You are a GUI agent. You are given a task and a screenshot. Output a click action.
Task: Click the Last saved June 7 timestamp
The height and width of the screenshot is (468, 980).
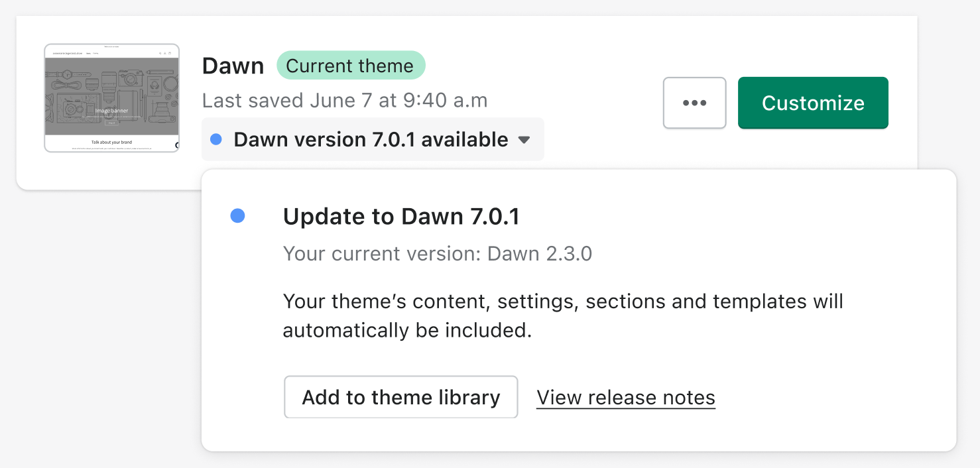tap(344, 100)
